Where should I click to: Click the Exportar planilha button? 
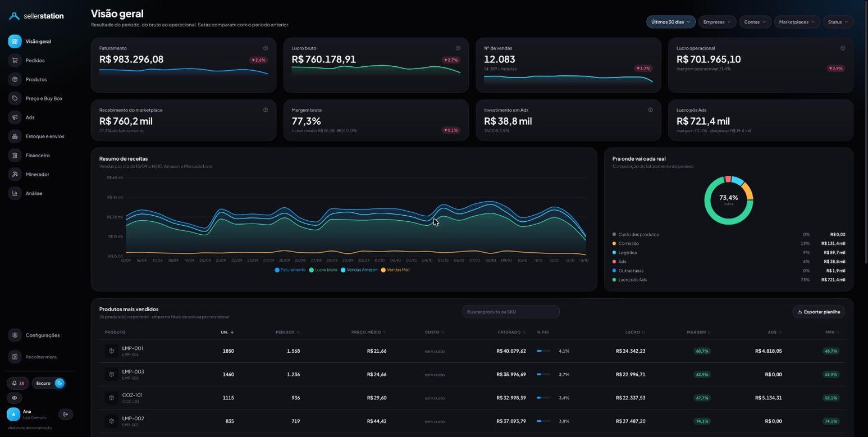819,312
